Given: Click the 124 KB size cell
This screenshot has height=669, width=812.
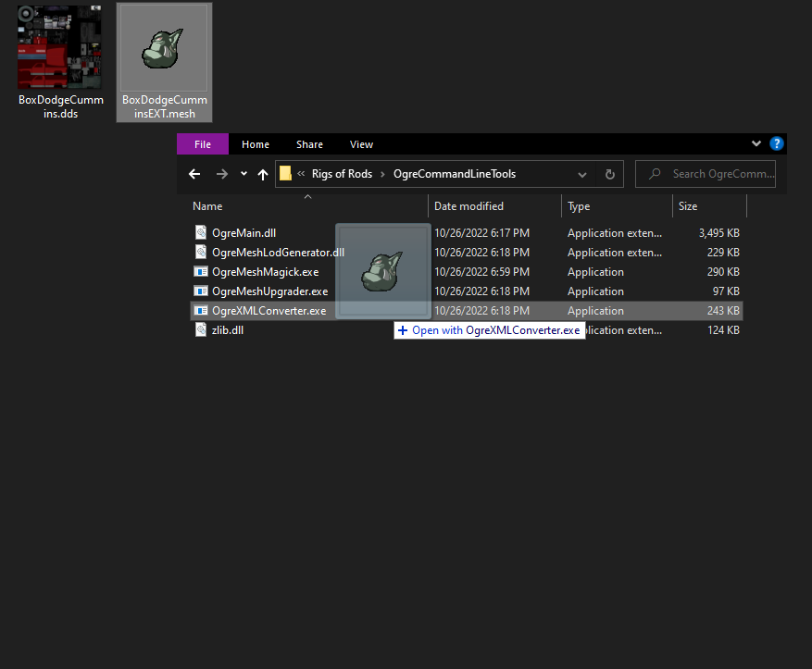Looking at the screenshot, I should pyautogui.click(x=723, y=330).
